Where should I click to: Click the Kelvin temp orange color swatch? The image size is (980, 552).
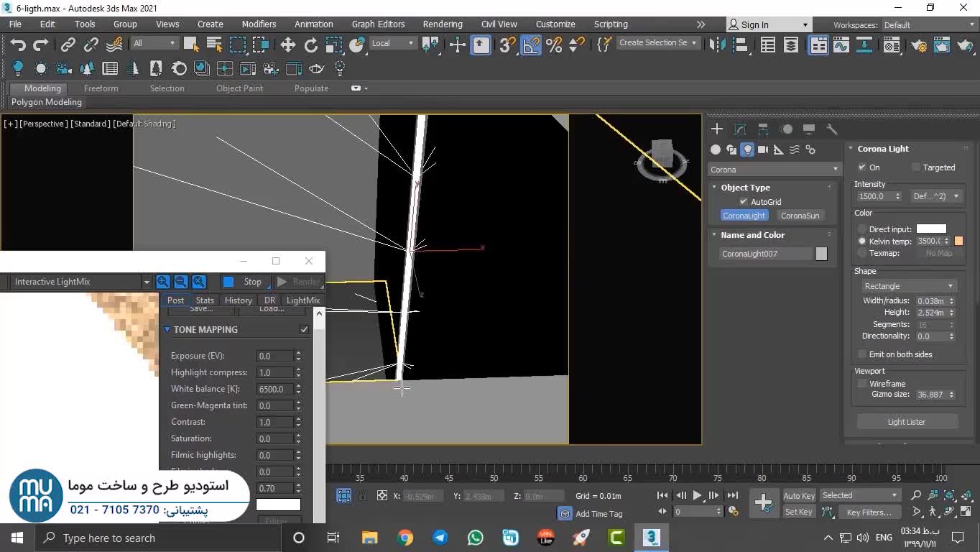click(958, 241)
